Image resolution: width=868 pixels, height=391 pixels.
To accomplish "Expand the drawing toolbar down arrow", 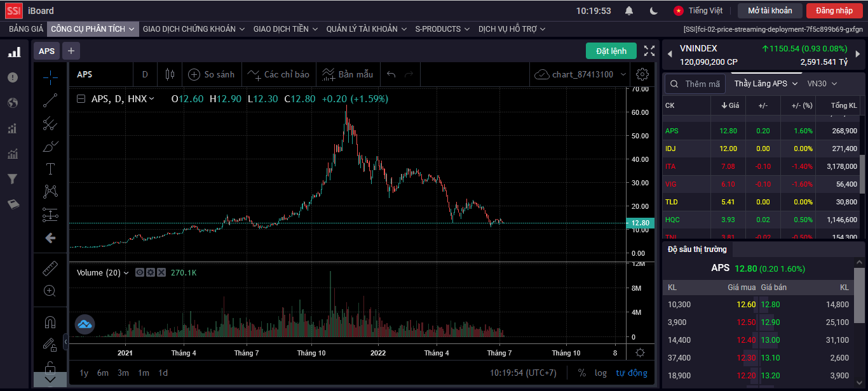I will 50,380.
